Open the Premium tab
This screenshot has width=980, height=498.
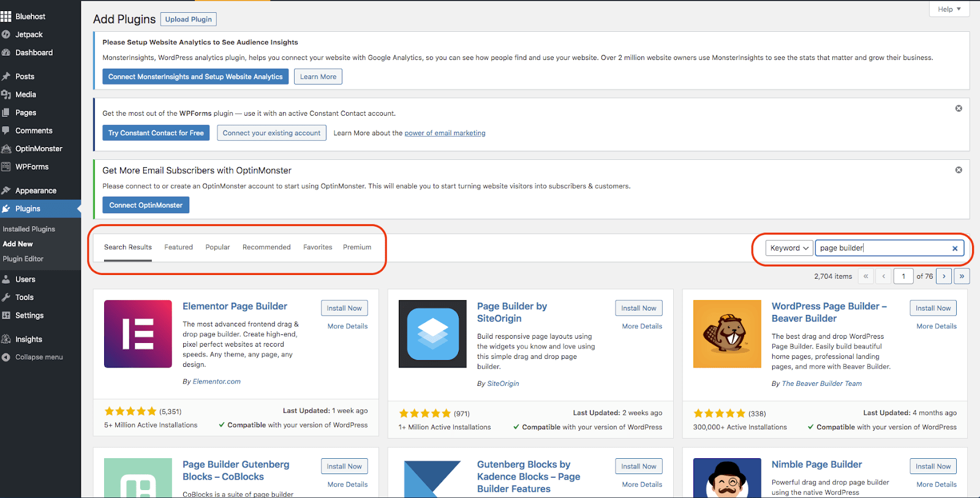357,247
